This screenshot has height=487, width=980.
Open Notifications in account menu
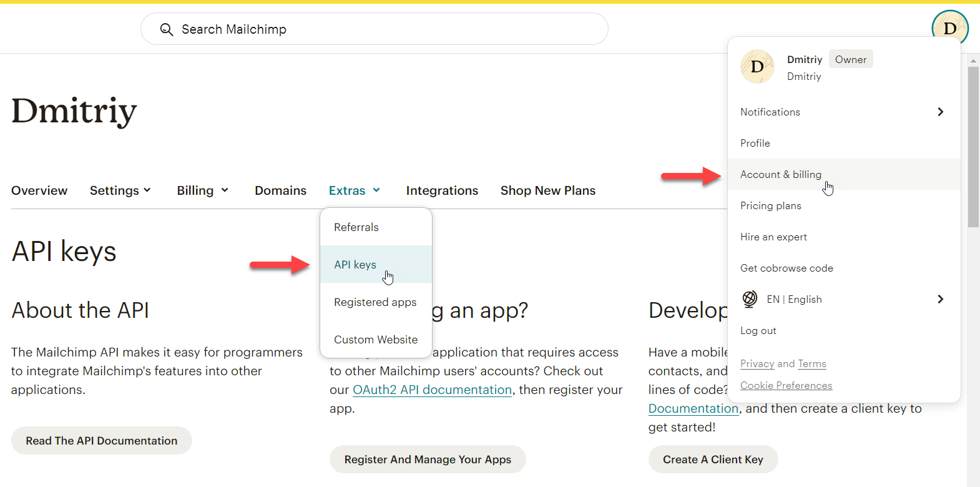pyautogui.click(x=844, y=112)
